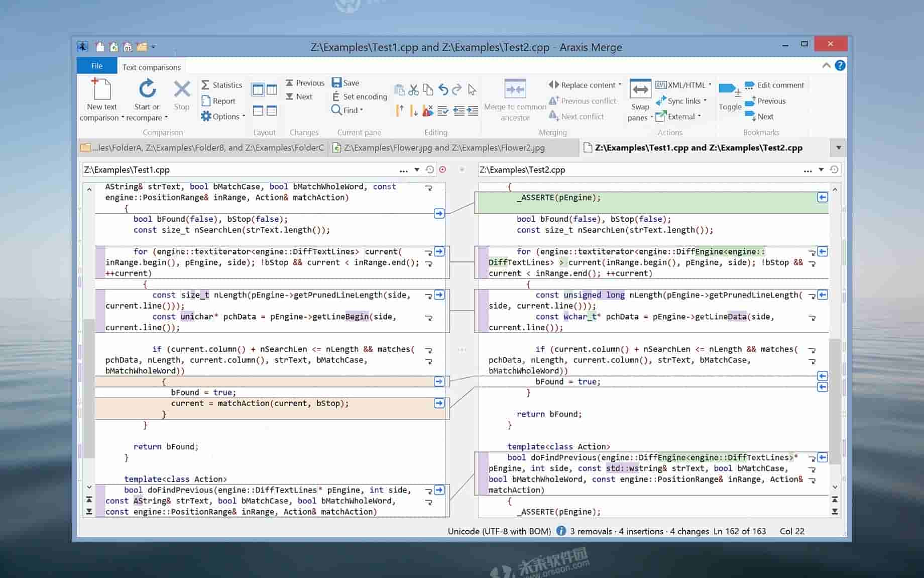Screen dimensions: 924x578
Task: Open the Help question mark icon
Action: tap(840, 66)
